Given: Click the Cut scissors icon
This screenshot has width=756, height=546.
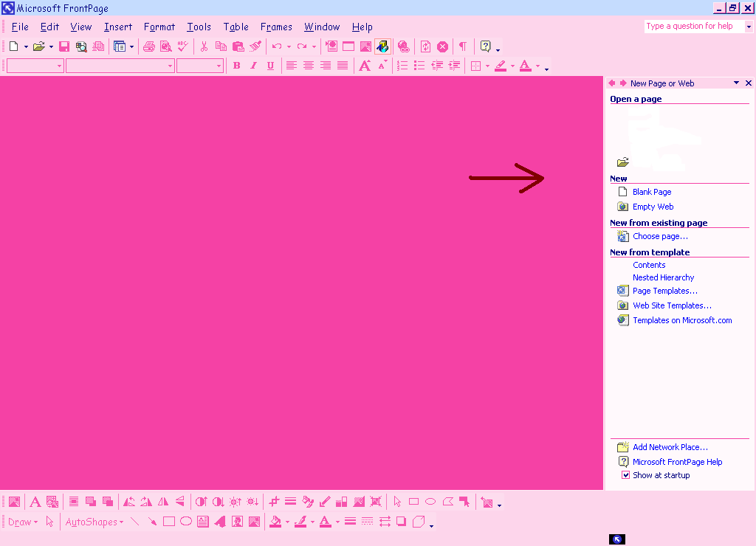Looking at the screenshot, I should coord(204,46).
